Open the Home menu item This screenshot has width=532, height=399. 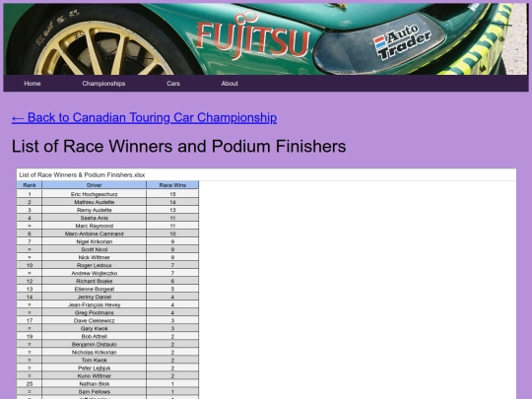click(x=33, y=84)
